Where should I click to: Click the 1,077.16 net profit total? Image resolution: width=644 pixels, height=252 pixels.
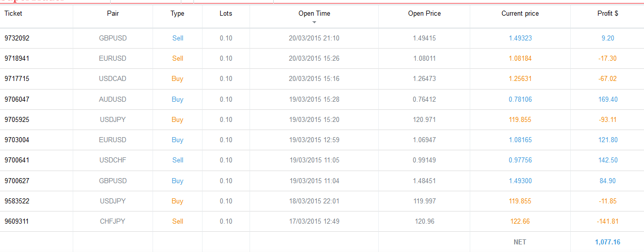pyautogui.click(x=608, y=242)
